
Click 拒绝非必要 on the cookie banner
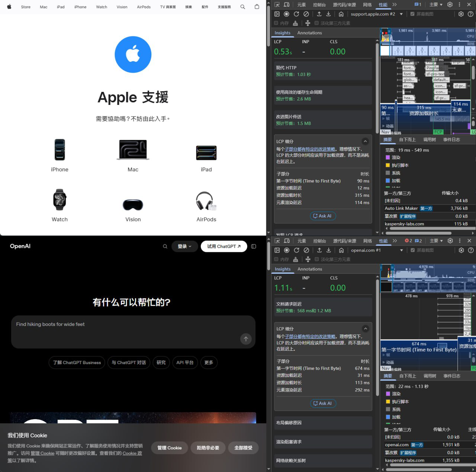(208, 448)
